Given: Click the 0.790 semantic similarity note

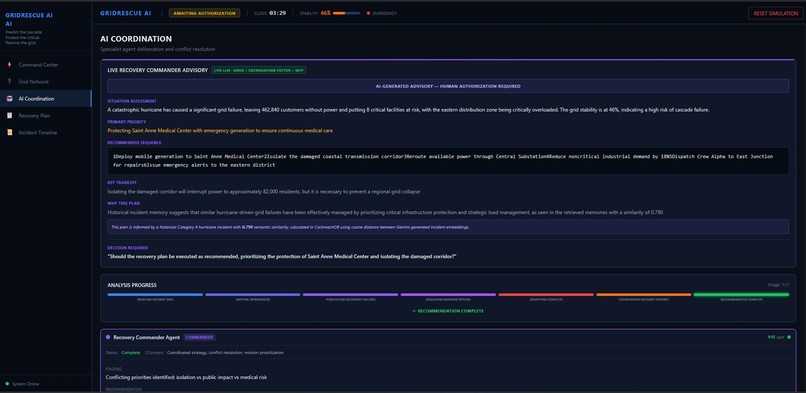Looking at the screenshot, I should click(448, 227).
